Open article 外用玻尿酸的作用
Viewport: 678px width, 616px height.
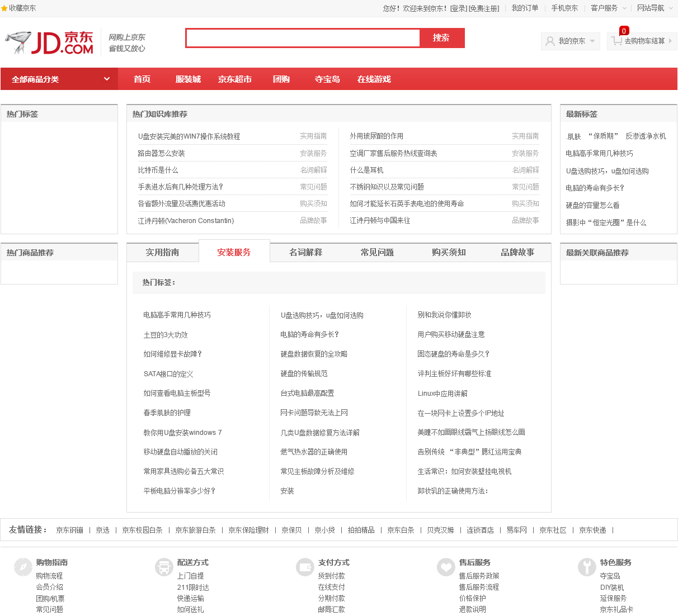pos(377,136)
